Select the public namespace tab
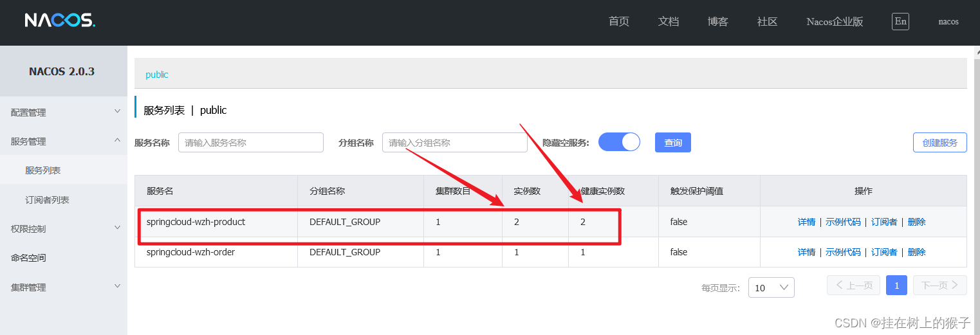Image resolution: width=980 pixels, height=335 pixels. coord(156,75)
